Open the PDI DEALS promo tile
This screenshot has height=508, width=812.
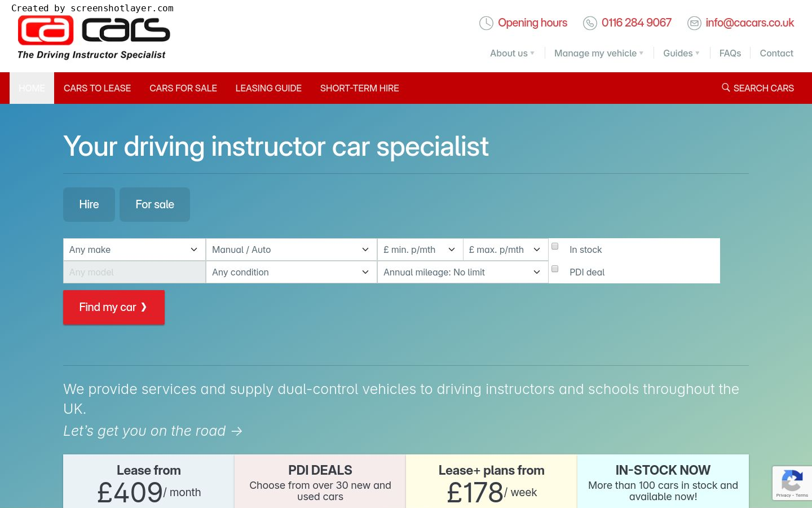[320, 481]
